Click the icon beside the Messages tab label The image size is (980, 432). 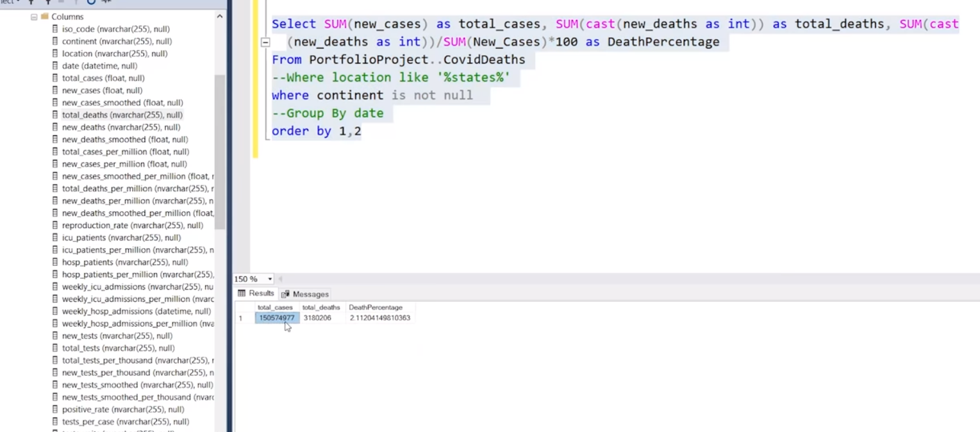[x=285, y=294]
